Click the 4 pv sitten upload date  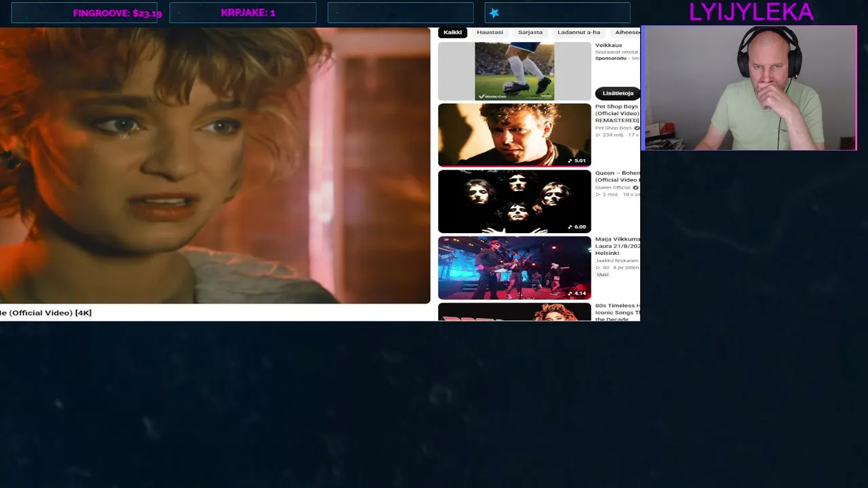pyautogui.click(x=626, y=268)
